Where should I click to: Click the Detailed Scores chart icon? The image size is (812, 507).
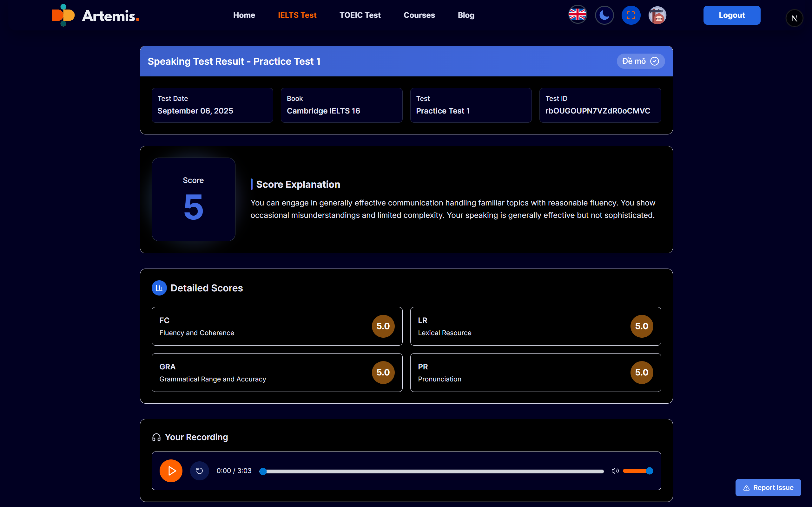click(x=159, y=288)
